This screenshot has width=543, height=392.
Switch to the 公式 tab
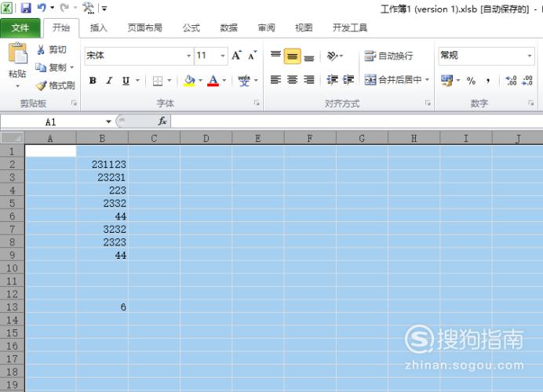(191, 27)
